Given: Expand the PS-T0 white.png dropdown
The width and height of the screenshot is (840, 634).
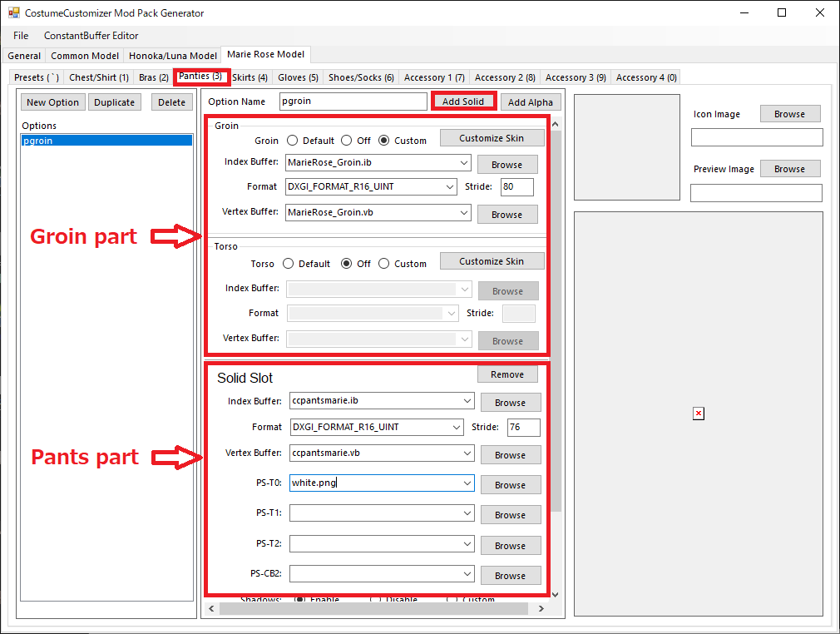Looking at the screenshot, I should [x=467, y=483].
